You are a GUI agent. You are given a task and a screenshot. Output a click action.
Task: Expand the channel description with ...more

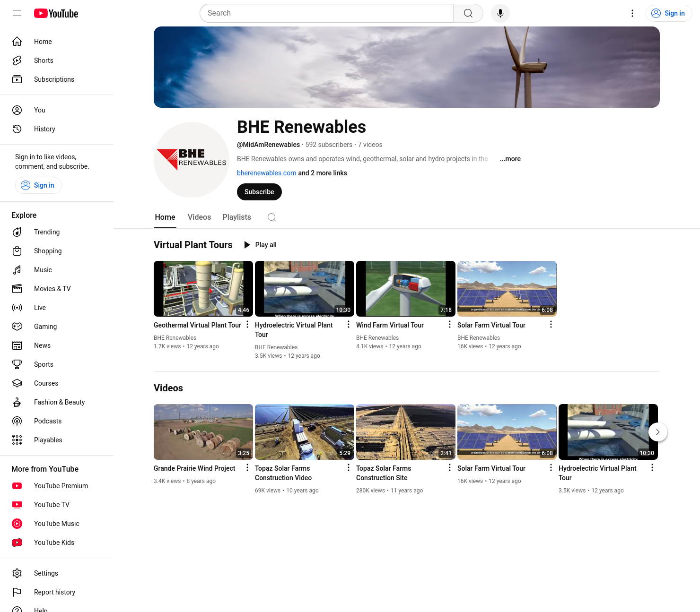510,159
